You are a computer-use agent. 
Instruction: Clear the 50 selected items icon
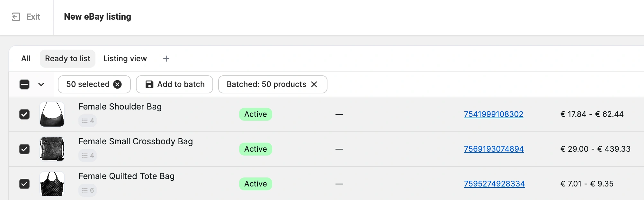tap(118, 84)
